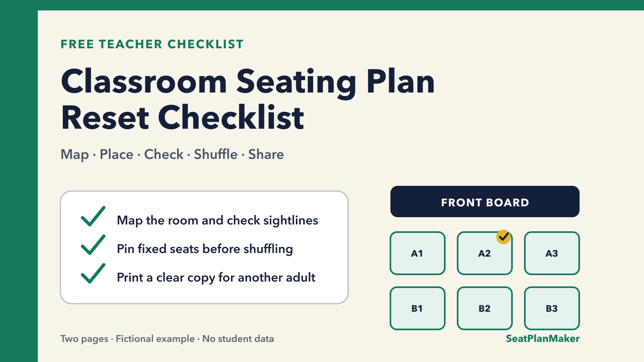The width and height of the screenshot is (644, 362).
Task: Click the FRONT BOARD banner
Action: point(485,202)
